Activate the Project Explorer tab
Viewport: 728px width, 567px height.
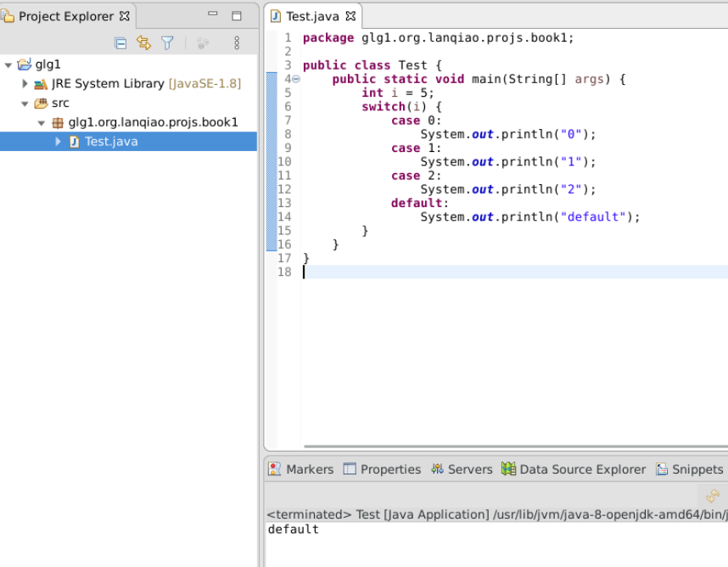(x=66, y=16)
